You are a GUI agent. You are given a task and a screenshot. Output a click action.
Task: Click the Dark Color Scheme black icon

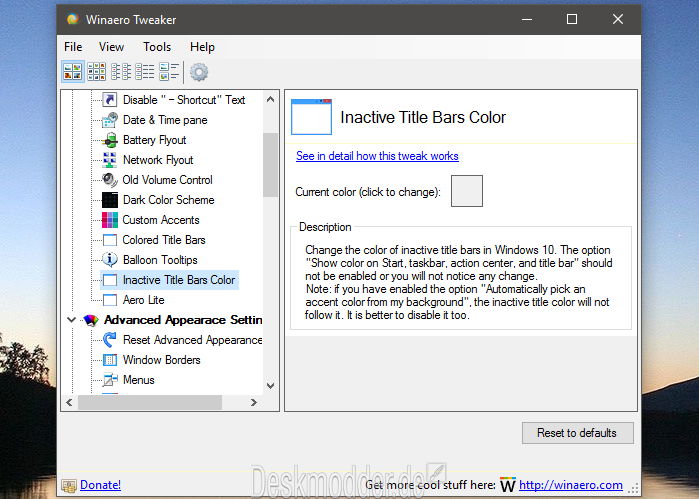click(110, 200)
